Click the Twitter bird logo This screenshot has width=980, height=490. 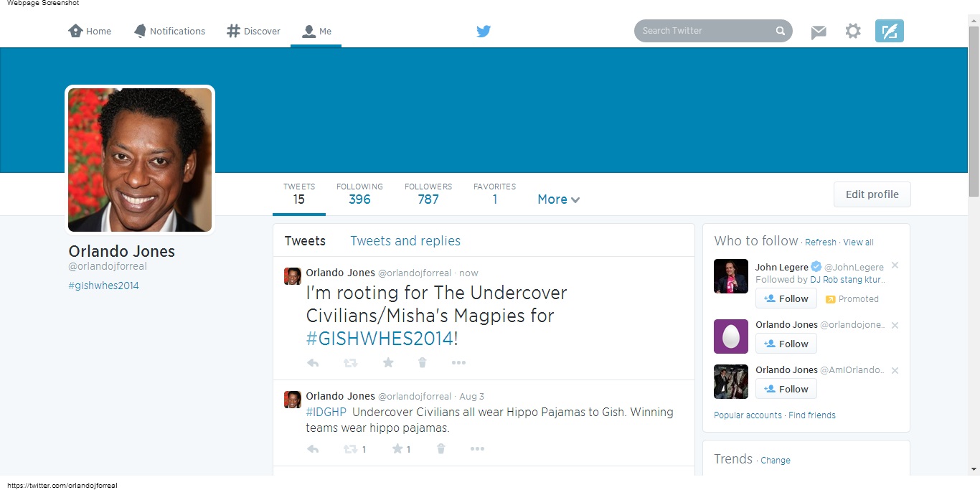(x=484, y=31)
